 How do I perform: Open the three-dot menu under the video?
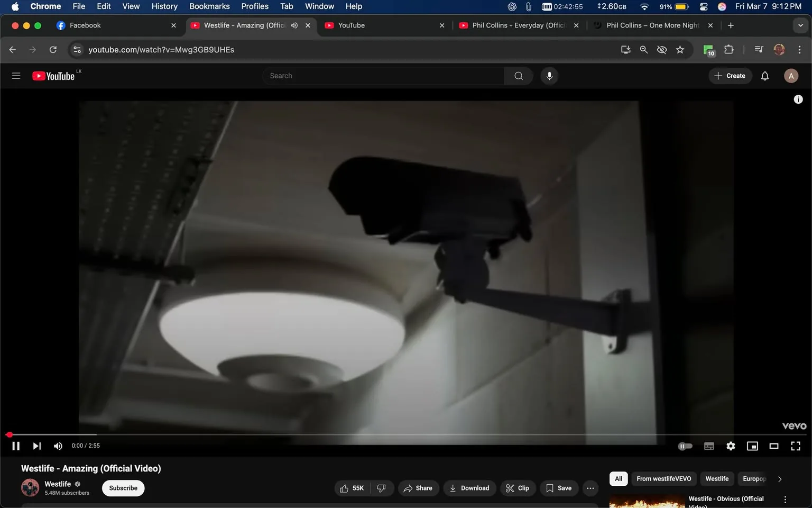pos(590,488)
